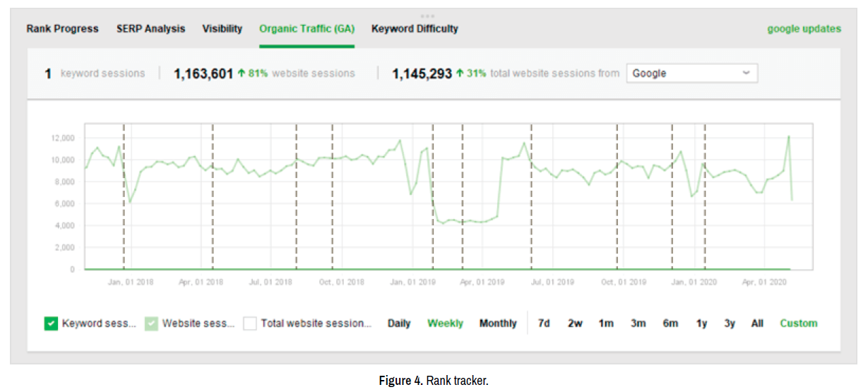Switch chart to Monthly view
868x392 pixels.
pyautogui.click(x=498, y=323)
